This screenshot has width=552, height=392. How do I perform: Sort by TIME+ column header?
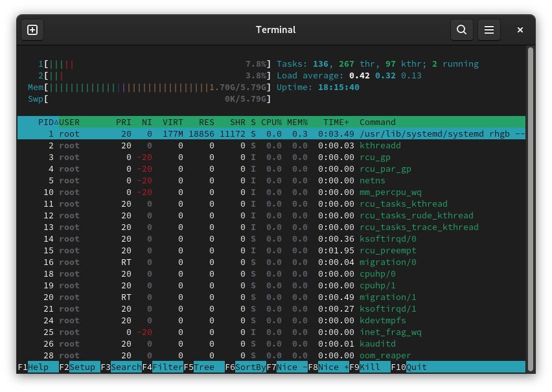336,122
